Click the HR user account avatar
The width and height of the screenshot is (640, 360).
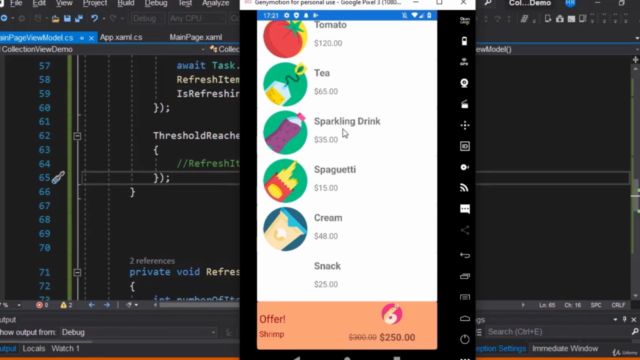(x=570, y=3)
